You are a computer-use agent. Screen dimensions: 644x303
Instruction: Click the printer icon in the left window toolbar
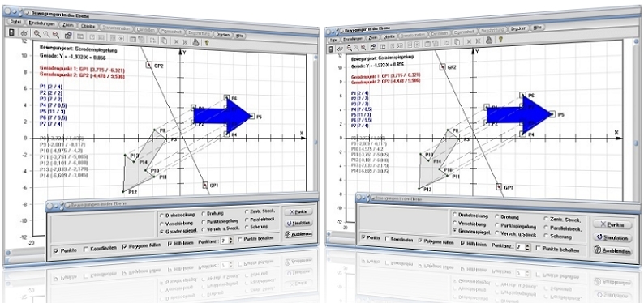196,41
